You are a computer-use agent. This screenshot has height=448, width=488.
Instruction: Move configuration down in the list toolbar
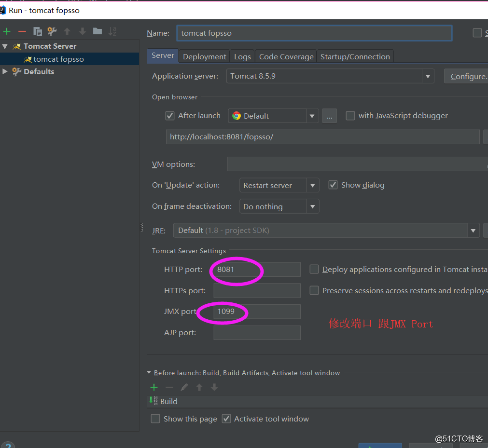coord(82,31)
